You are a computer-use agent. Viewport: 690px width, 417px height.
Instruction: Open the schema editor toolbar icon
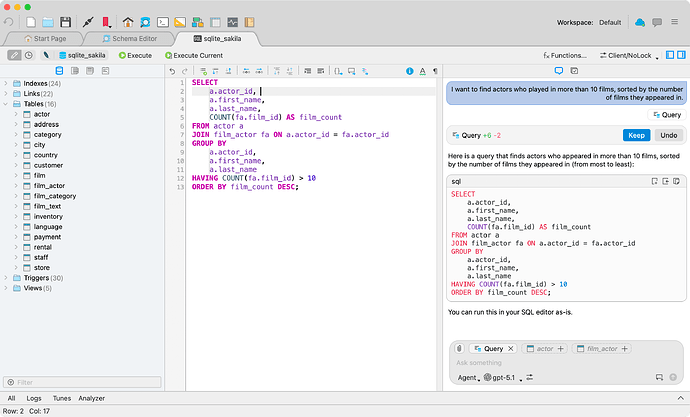(x=145, y=22)
